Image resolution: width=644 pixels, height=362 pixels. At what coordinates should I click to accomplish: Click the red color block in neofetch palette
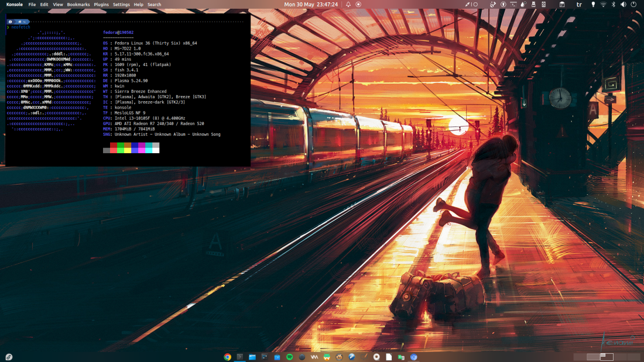pos(114,148)
